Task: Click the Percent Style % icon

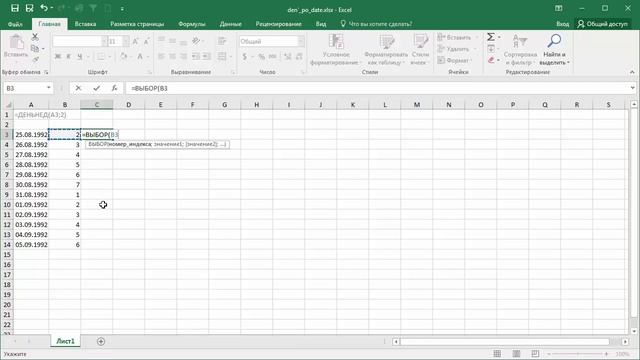Action: [261, 56]
